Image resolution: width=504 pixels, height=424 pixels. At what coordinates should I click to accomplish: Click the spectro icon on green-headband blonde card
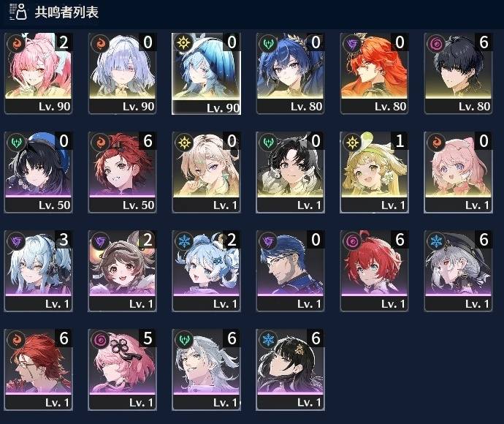click(352, 142)
